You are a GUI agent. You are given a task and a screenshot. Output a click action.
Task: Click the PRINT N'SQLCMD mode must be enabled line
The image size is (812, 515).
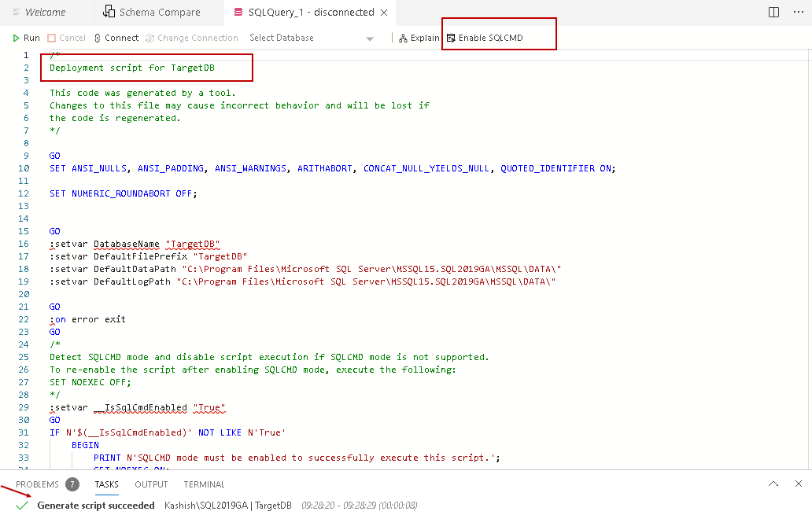click(x=297, y=458)
